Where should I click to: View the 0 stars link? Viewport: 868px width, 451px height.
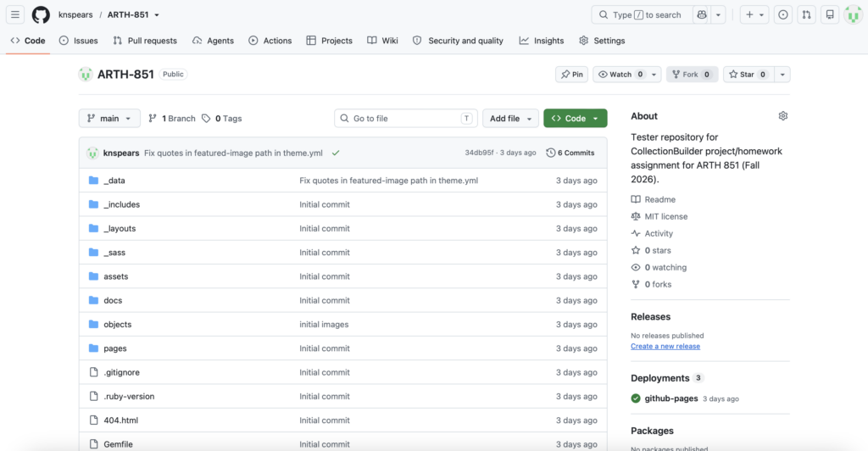651,250
